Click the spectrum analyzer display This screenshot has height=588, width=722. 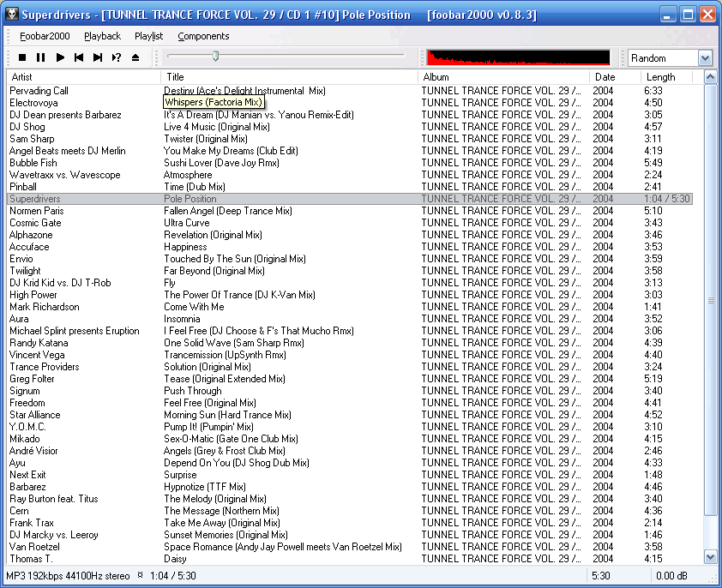(x=517, y=57)
